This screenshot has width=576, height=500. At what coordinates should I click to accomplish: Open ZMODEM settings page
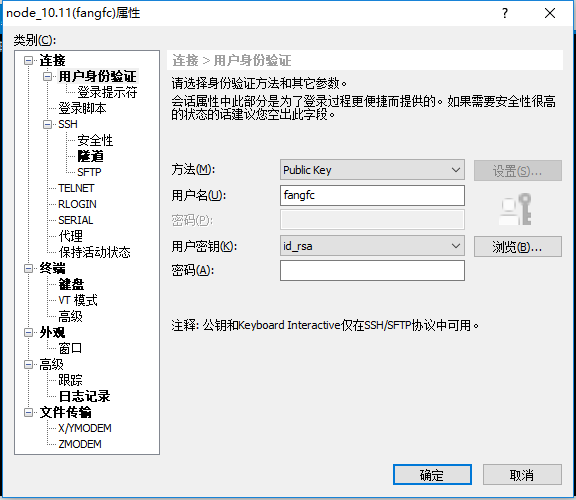coord(80,444)
